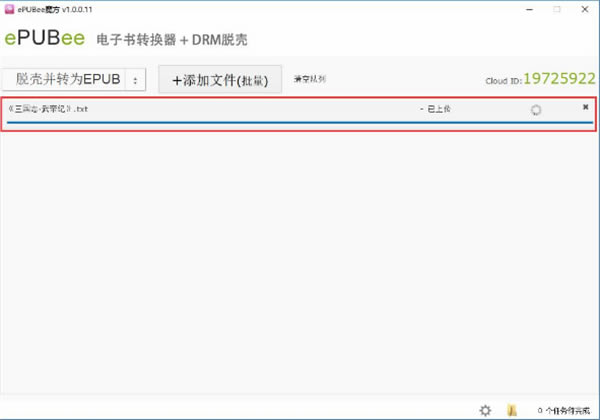This screenshot has height=420, width=600.
Task: Select the 脱壳并转为EPUB mode button
Action: click(65, 80)
